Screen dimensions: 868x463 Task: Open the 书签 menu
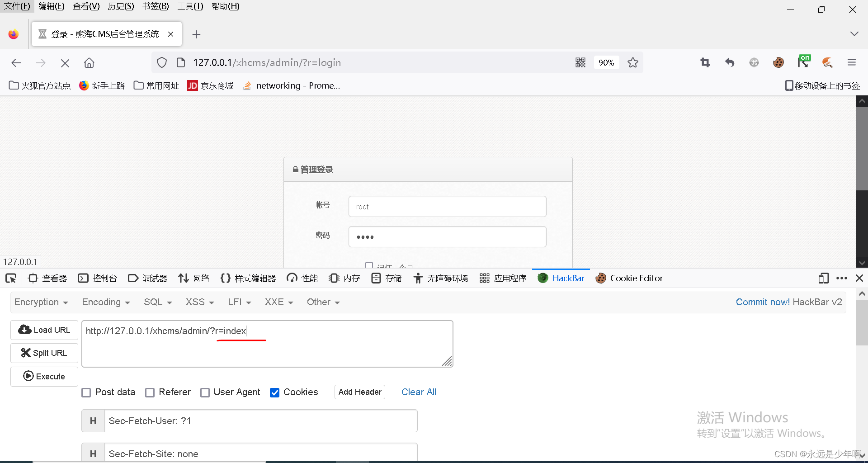156,6
